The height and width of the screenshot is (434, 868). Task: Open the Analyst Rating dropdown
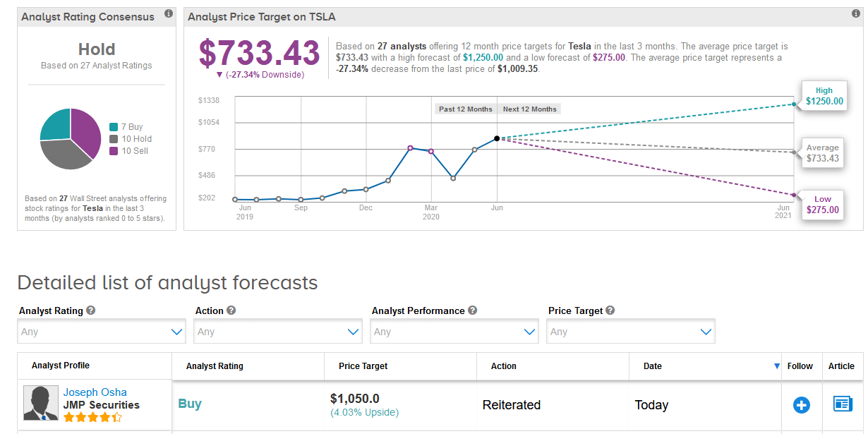click(102, 332)
